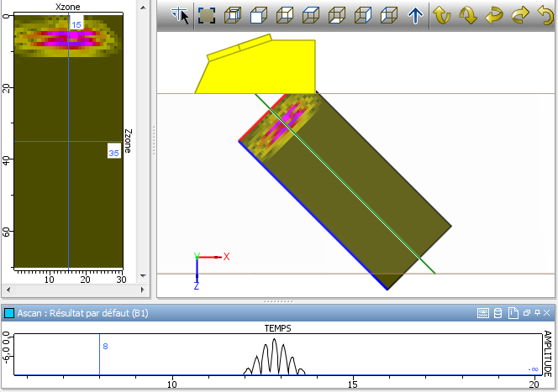Select the Ascan Résultat par défaut title
The height and width of the screenshot is (392, 558).
pyautogui.click(x=77, y=313)
